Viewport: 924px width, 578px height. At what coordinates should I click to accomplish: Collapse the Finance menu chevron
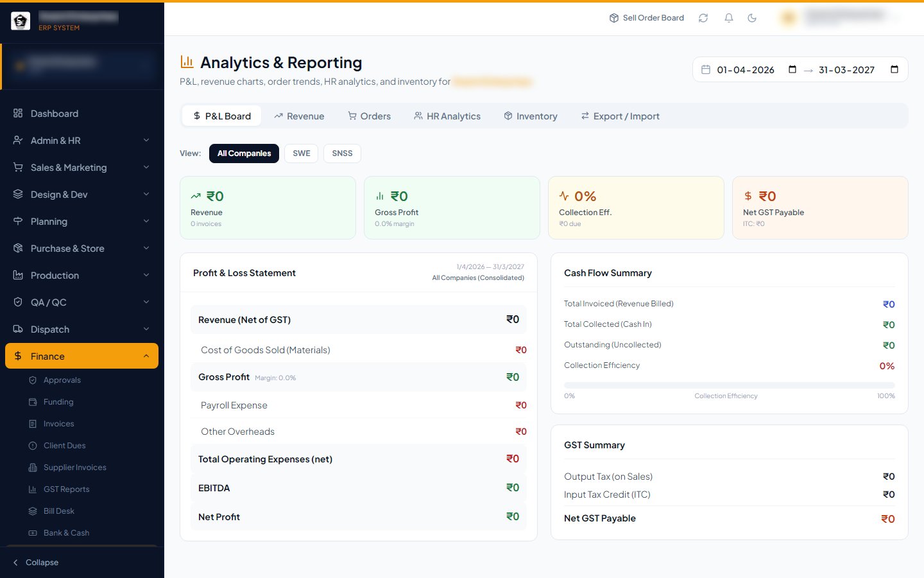click(146, 356)
